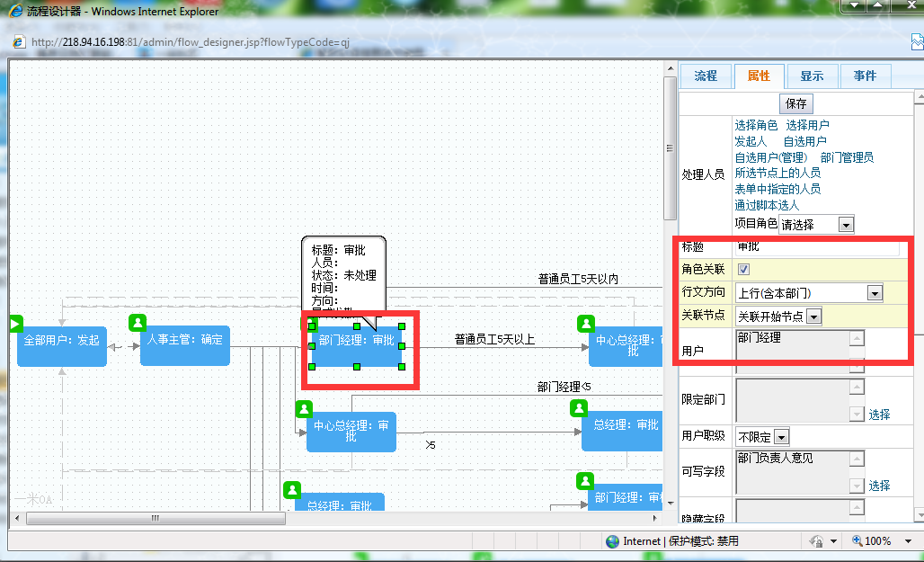Select the lower-left 中心总经理：审批 node
924x562 pixels.
pyautogui.click(x=351, y=433)
